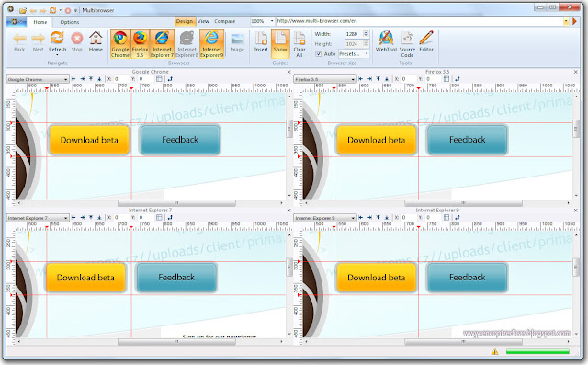Click align-right arrow icon in Firefox pane
The height and width of the screenshot is (365, 588).
tap(369, 79)
